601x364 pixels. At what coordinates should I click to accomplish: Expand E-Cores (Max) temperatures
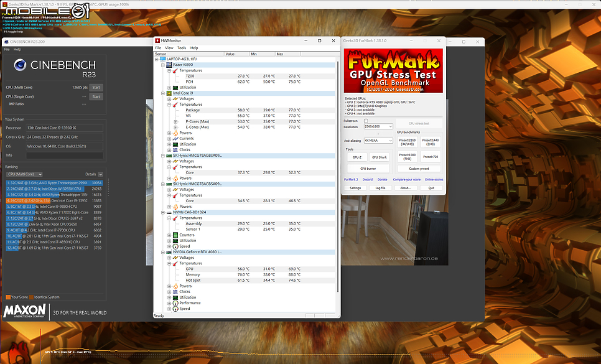(x=175, y=127)
